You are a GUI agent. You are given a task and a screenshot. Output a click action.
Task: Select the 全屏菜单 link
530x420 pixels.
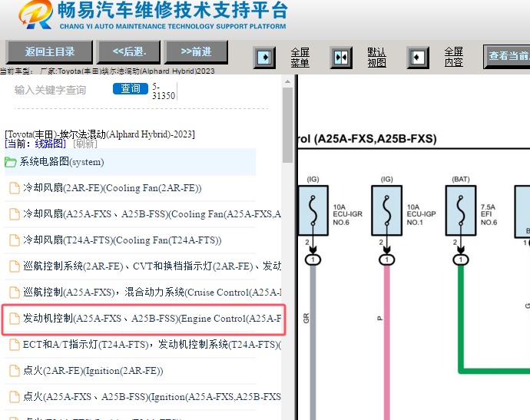click(x=300, y=58)
